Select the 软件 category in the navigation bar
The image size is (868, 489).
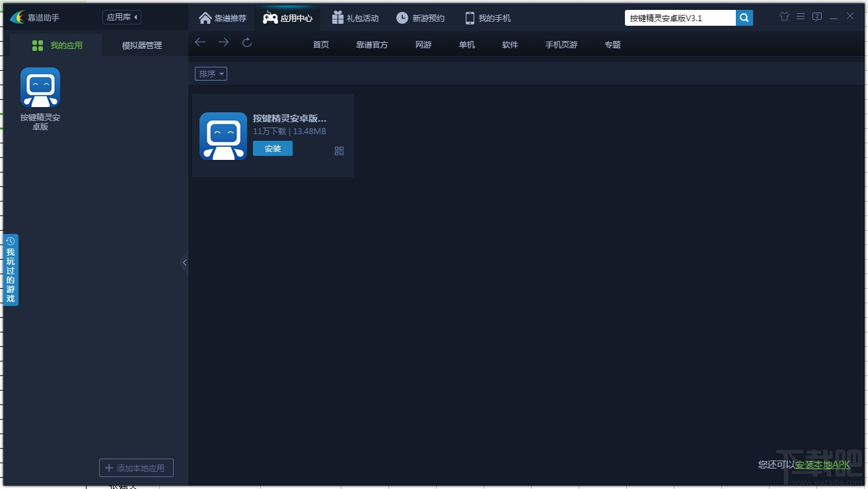[510, 44]
